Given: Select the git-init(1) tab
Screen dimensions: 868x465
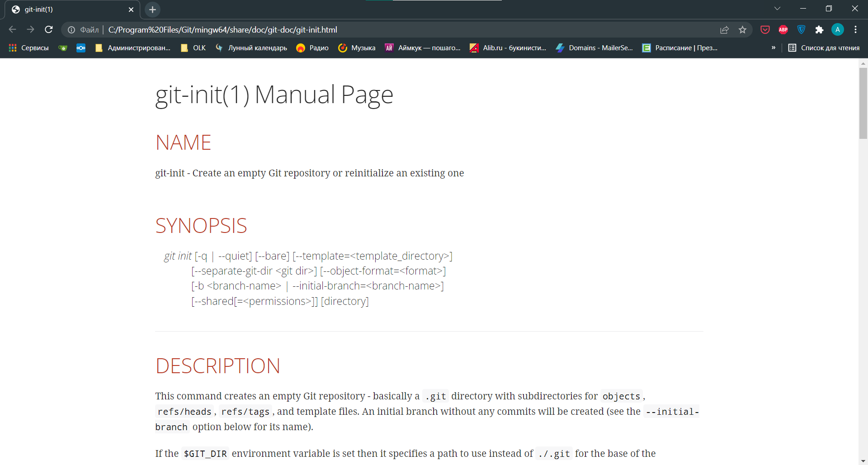Looking at the screenshot, I should click(x=72, y=9).
